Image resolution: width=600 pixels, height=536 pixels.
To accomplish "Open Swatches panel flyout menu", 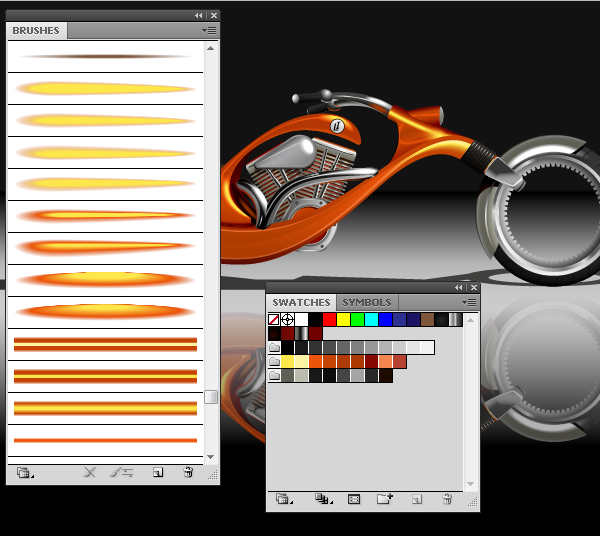I will point(470,302).
